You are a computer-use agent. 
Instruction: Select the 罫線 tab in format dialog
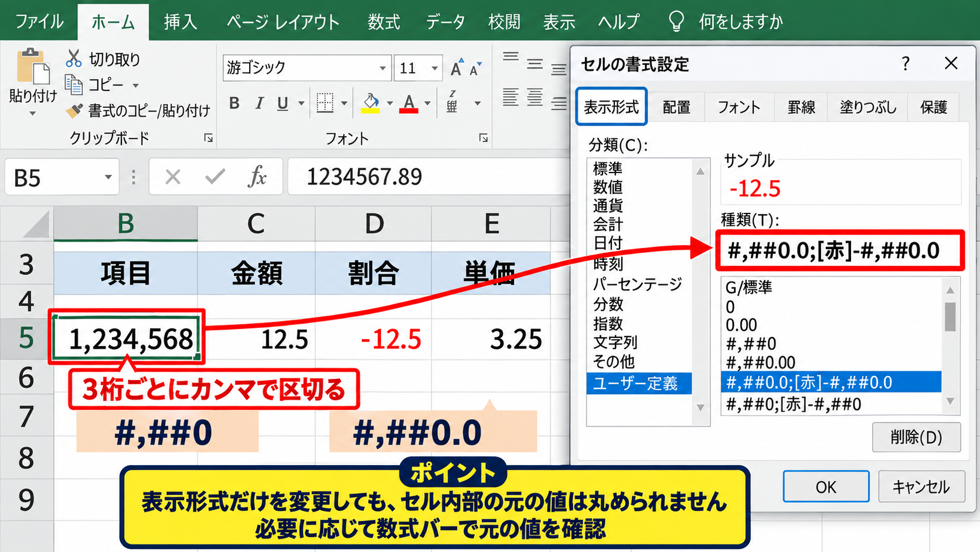(801, 107)
